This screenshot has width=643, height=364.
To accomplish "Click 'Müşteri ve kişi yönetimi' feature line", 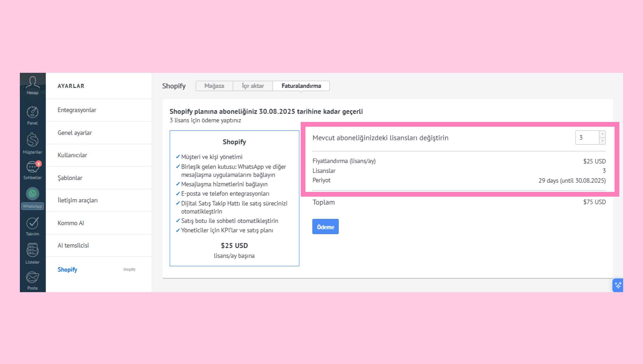I will [x=212, y=157].
